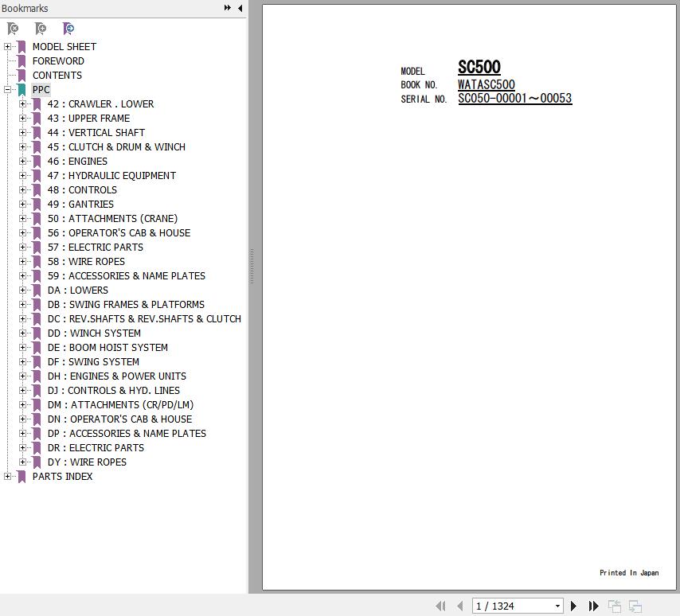
Task: Expand the 43 : UPPER FRAME node
Action: pyautogui.click(x=22, y=118)
